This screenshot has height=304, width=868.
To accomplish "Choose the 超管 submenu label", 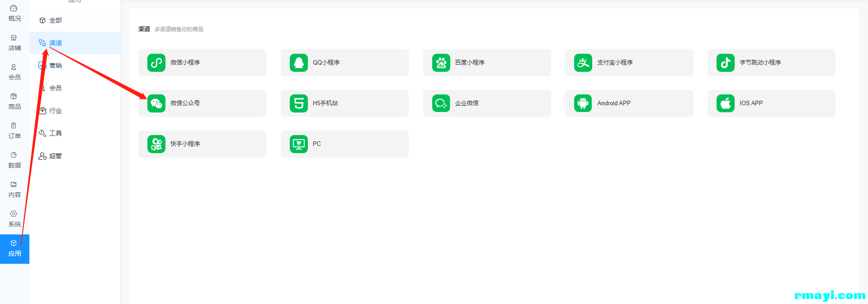I will point(56,156).
